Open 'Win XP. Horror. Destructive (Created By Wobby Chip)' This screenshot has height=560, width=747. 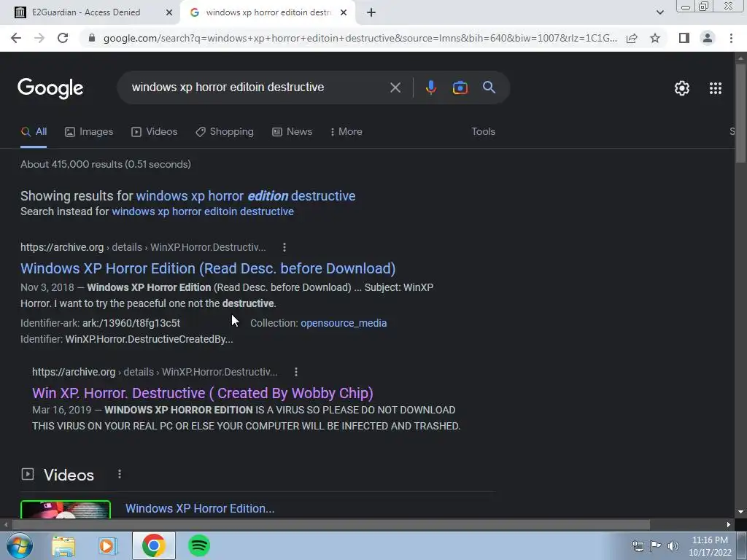(203, 393)
